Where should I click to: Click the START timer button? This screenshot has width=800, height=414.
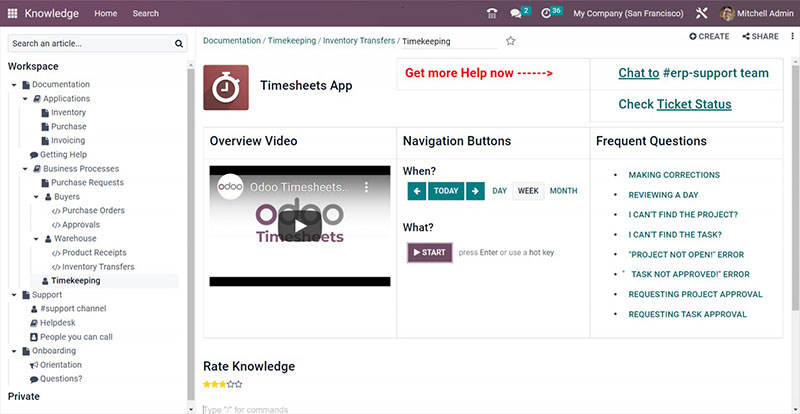(429, 252)
